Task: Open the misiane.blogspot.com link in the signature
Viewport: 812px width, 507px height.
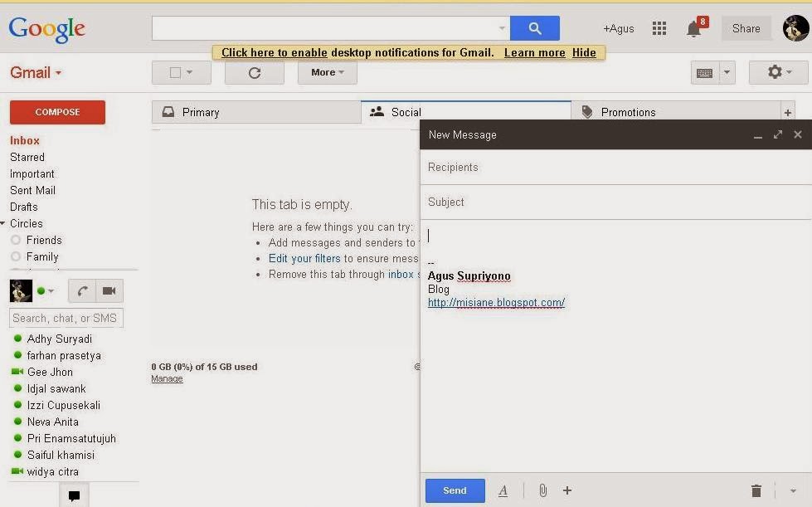Action: tap(495, 302)
